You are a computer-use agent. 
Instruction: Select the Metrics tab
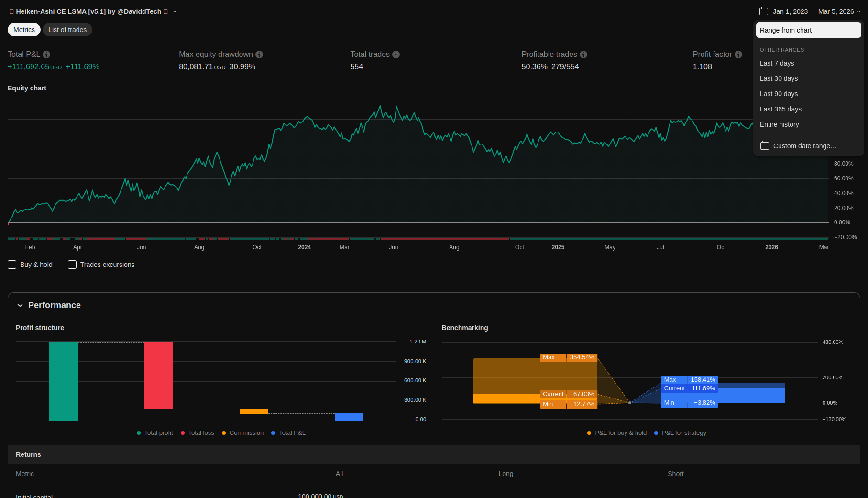[x=24, y=30]
